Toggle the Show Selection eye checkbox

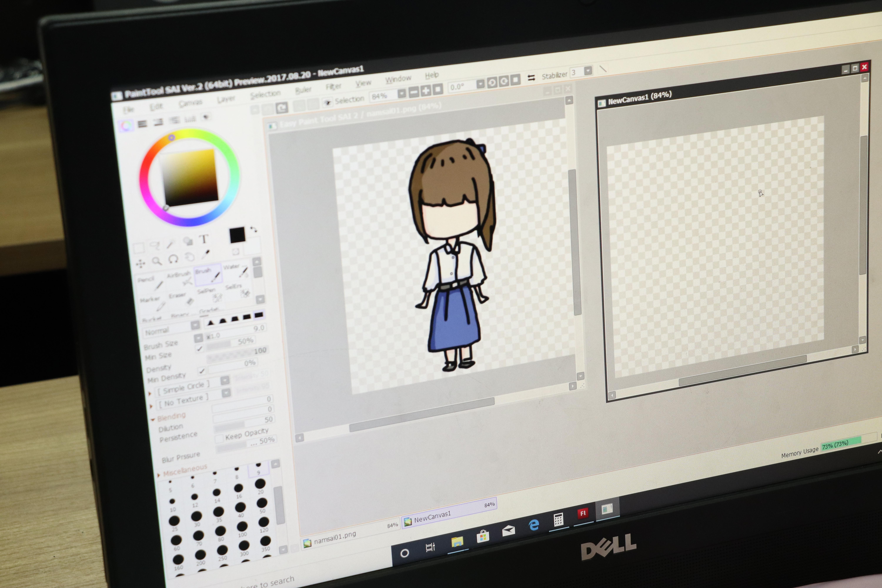coord(328,102)
